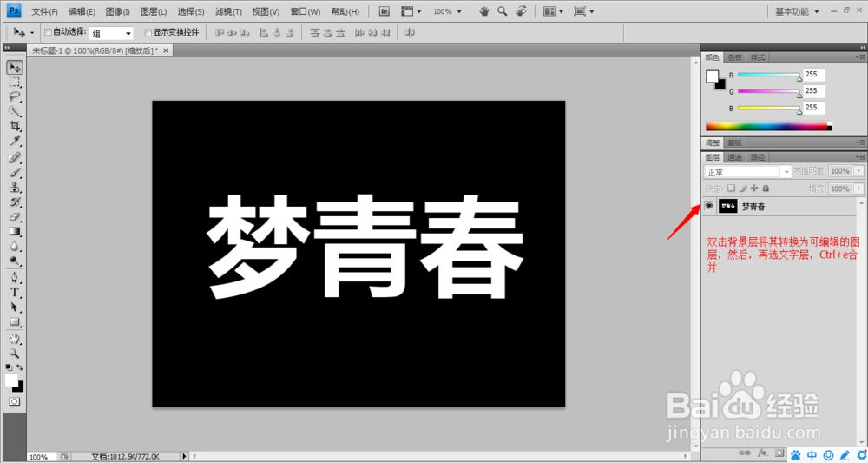Switch to the 色板 tab
Screen dimensions: 868x463
pos(734,57)
